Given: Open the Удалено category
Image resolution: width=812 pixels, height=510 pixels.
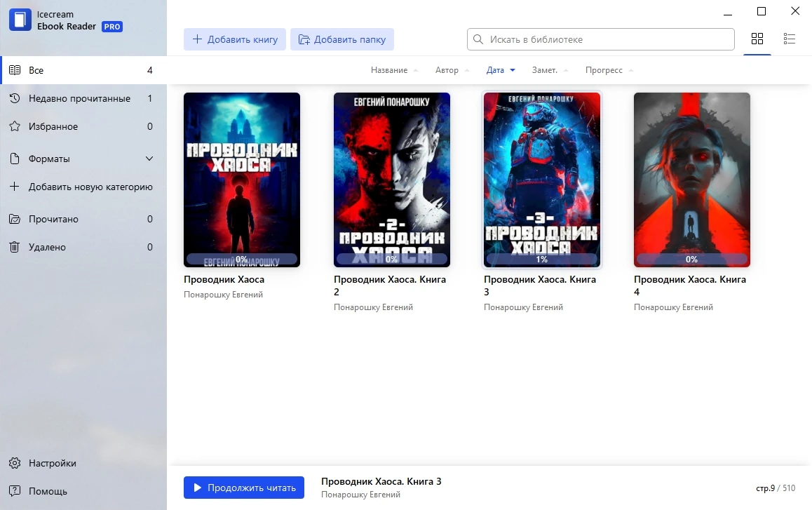Looking at the screenshot, I should point(83,247).
